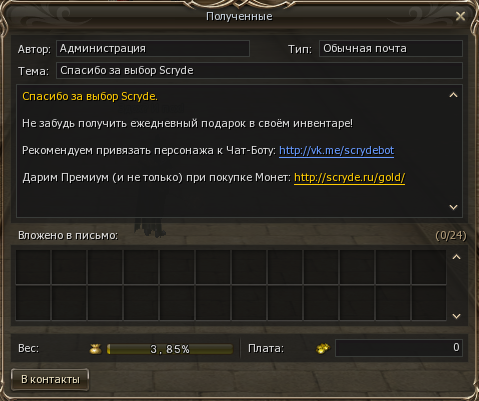Image resolution: width=479 pixels, height=401 pixels.
Task: Select the first attachment slot
Action: pyautogui.click(x=33, y=267)
